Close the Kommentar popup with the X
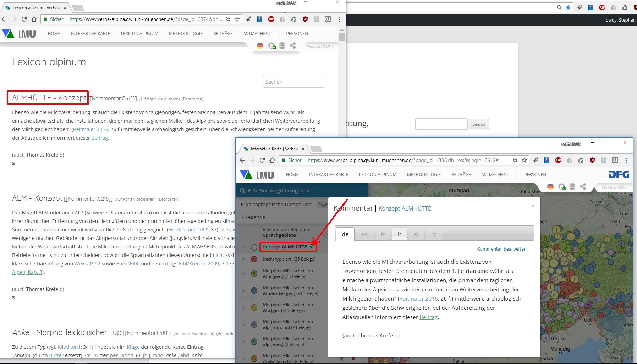The width and height of the screenshot is (637, 364). pos(533,206)
